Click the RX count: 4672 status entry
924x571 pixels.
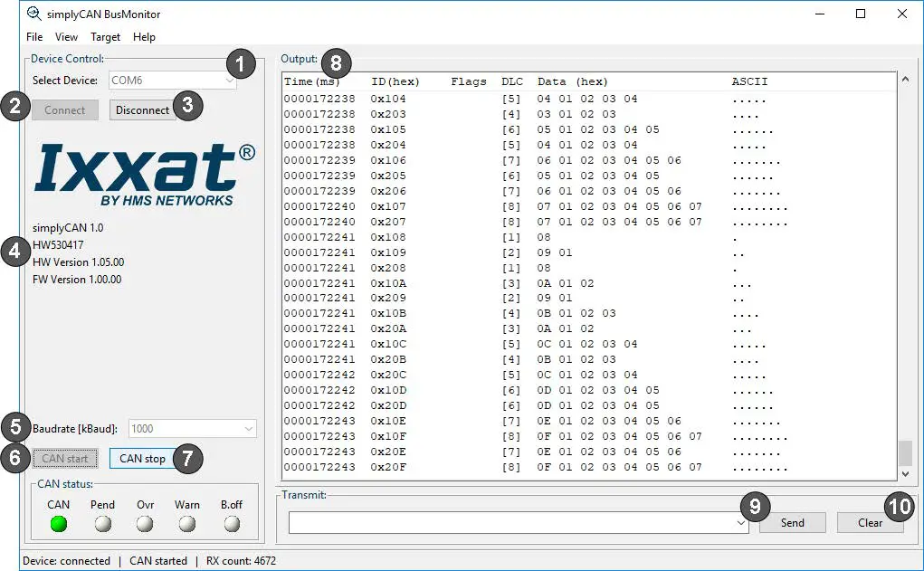[x=241, y=561]
